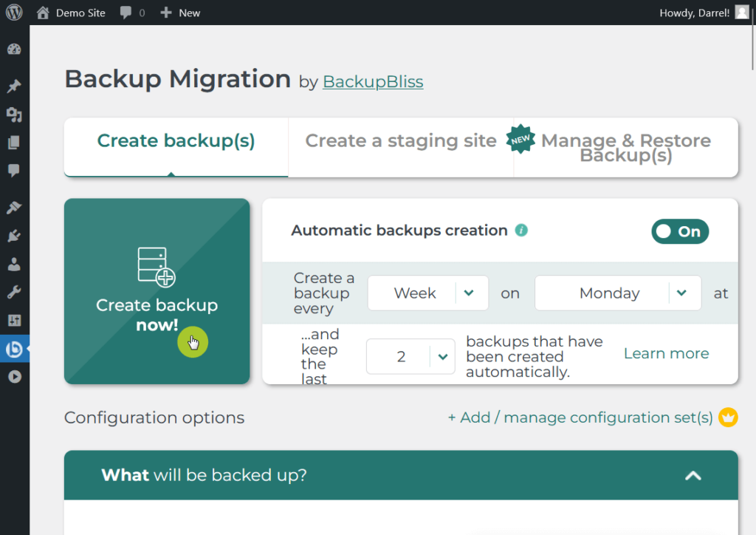756x535 pixels.
Task: Click Add / manage configuration set(s)
Action: tap(580, 418)
